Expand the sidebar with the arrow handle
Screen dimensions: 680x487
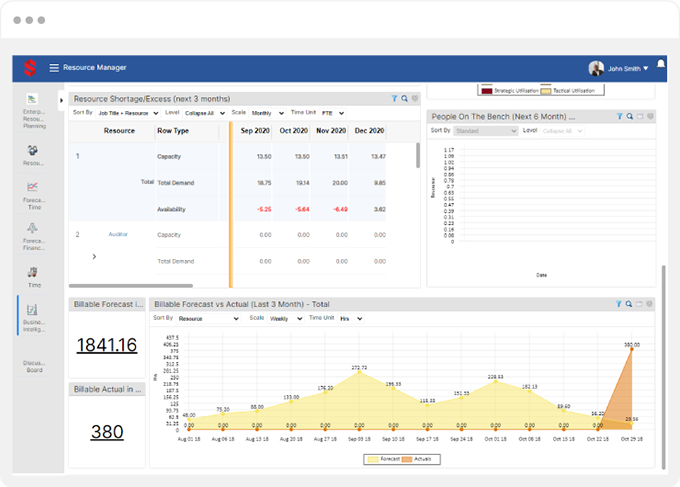tap(61, 101)
